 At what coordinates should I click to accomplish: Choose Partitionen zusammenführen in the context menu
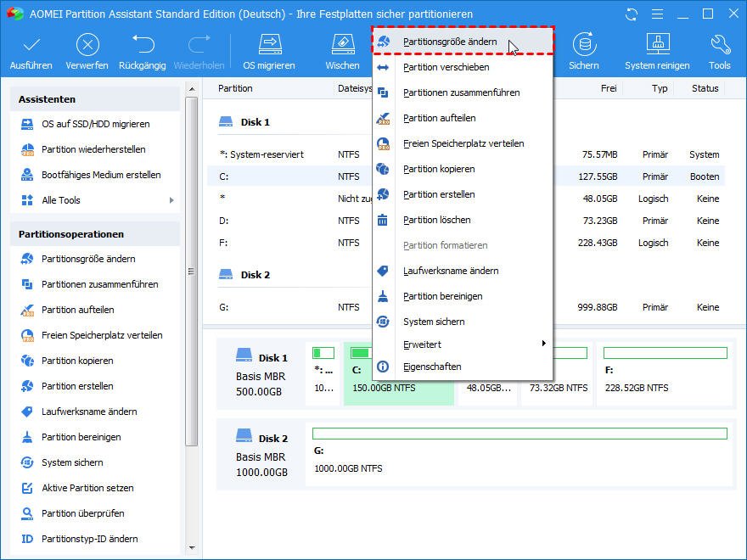(x=462, y=92)
